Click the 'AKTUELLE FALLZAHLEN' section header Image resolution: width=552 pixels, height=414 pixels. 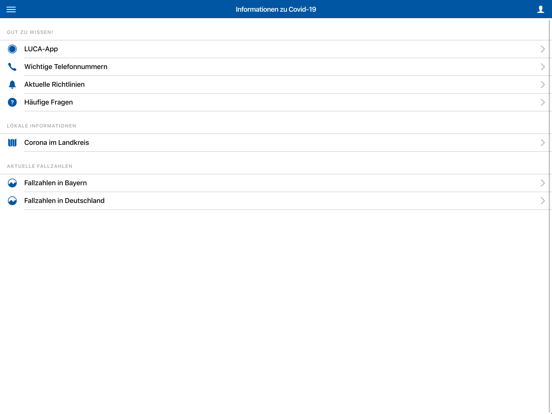click(x=39, y=166)
